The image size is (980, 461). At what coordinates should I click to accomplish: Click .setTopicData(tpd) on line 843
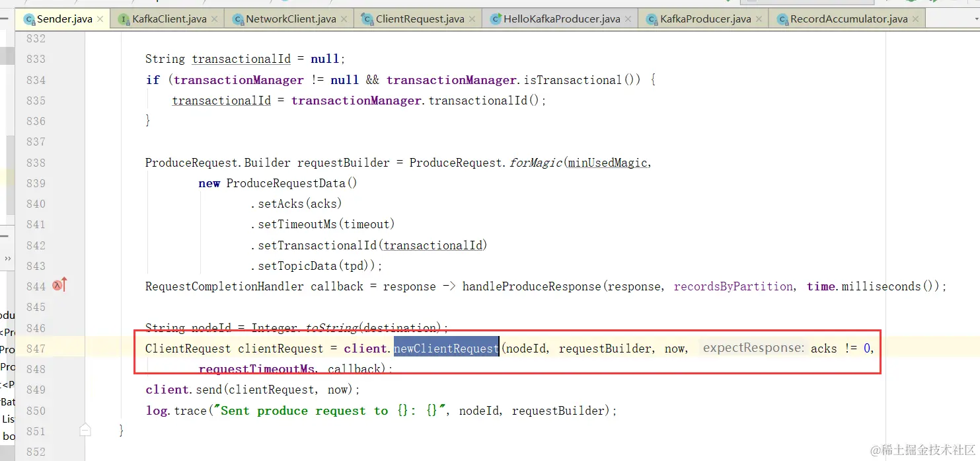coord(317,266)
